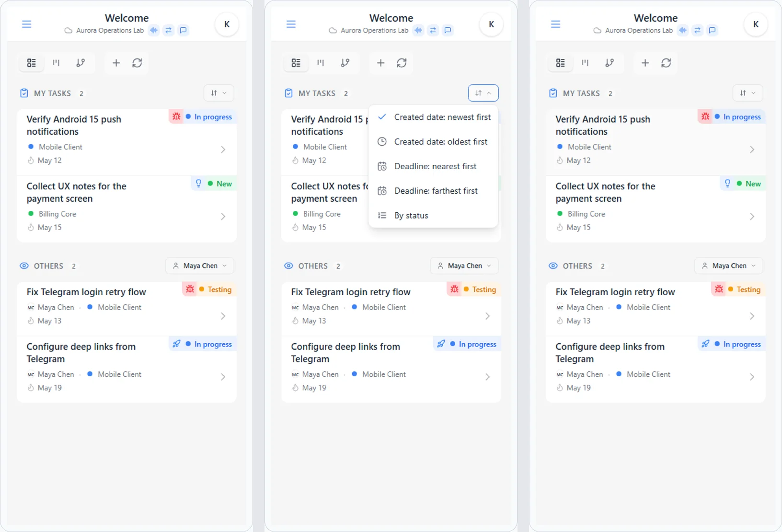Click Billing Core project label, left screen

coord(57,214)
